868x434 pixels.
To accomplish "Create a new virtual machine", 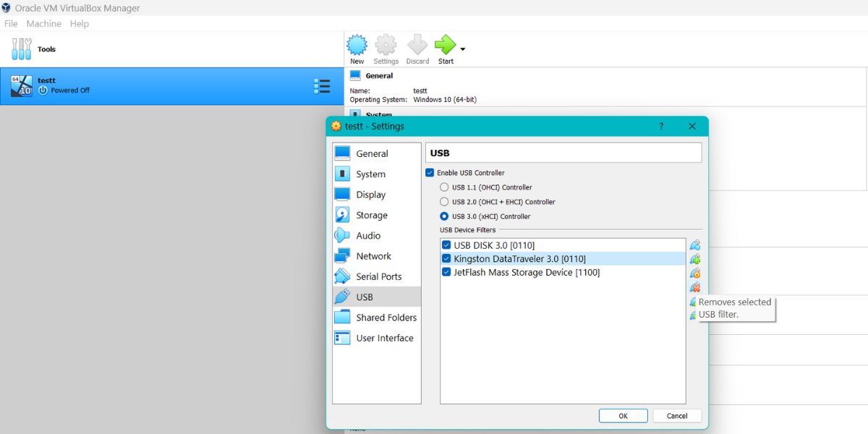I will point(357,46).
